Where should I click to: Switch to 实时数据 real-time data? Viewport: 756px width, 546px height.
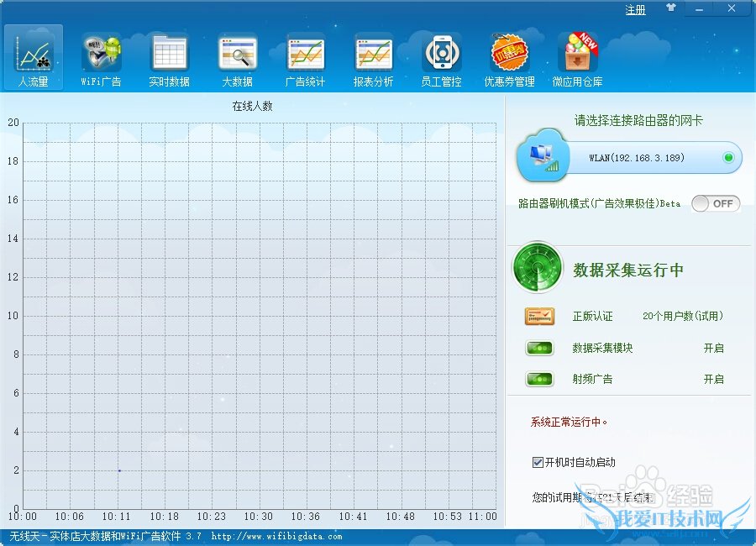tap(169, 59)
